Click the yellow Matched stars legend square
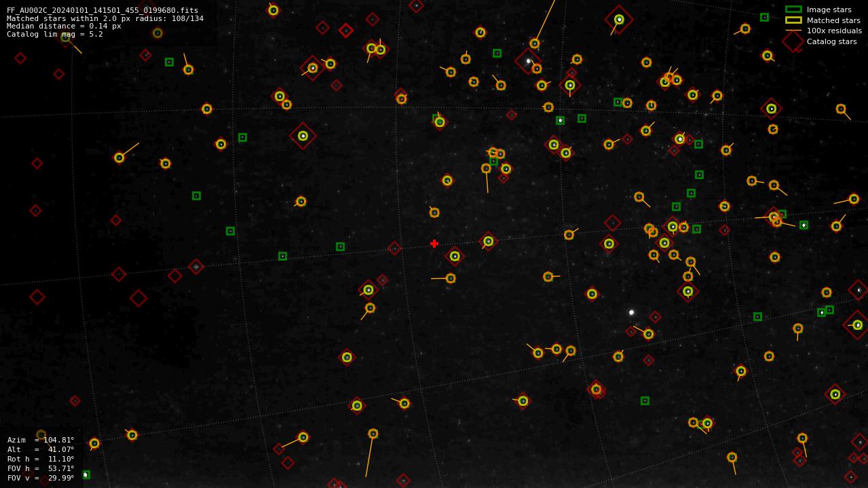Image resolution: width=868 pixels, height=488 pixels. coord(793,20)
